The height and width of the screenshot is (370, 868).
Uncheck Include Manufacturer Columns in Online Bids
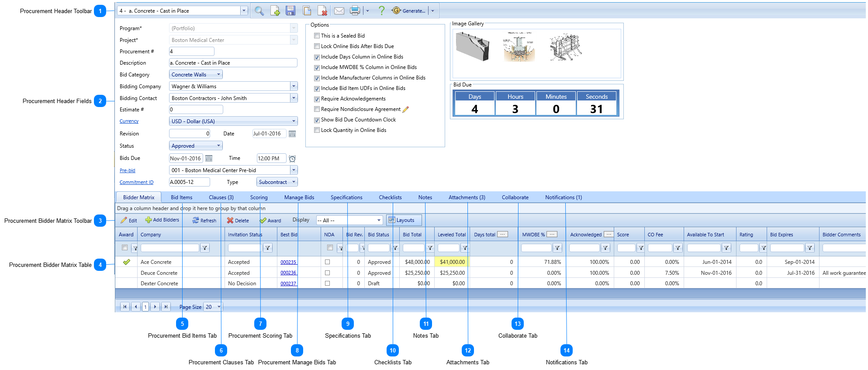point(317,78)
